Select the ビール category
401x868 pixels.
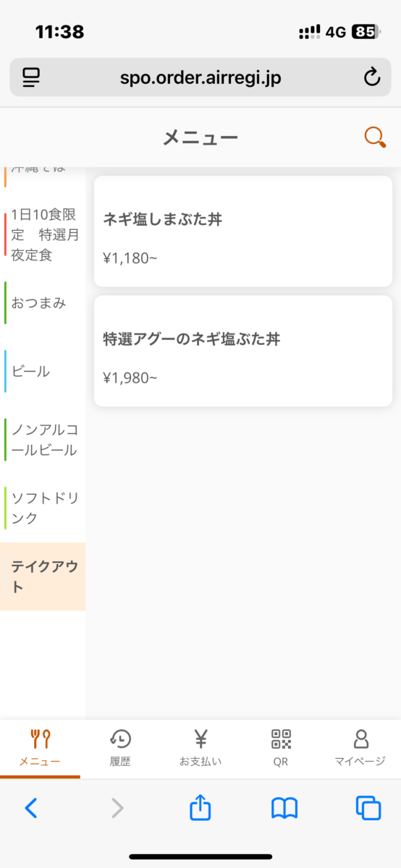click(x=43, y=371)
